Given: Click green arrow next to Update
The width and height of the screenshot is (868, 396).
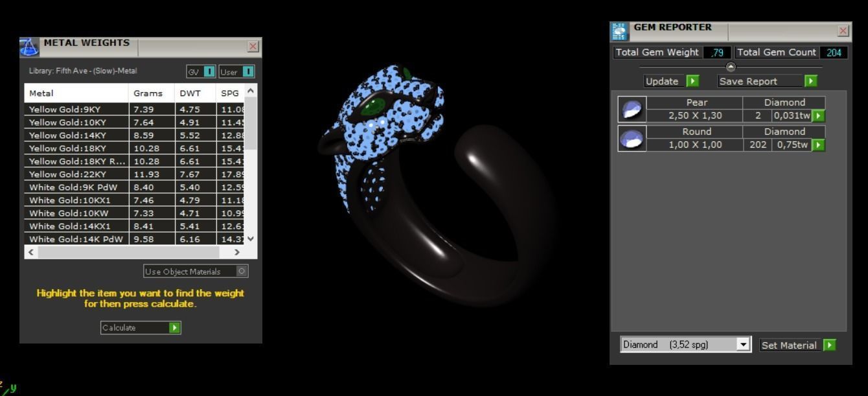Looking at the screenshot, I should tap(692, 82).
